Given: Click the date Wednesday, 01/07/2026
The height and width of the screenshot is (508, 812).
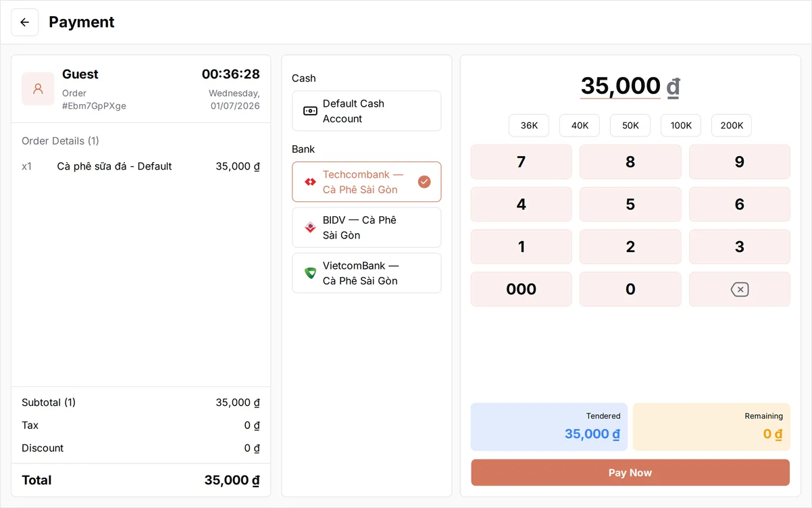Looking at the screenshot, I should pos(234,99).
